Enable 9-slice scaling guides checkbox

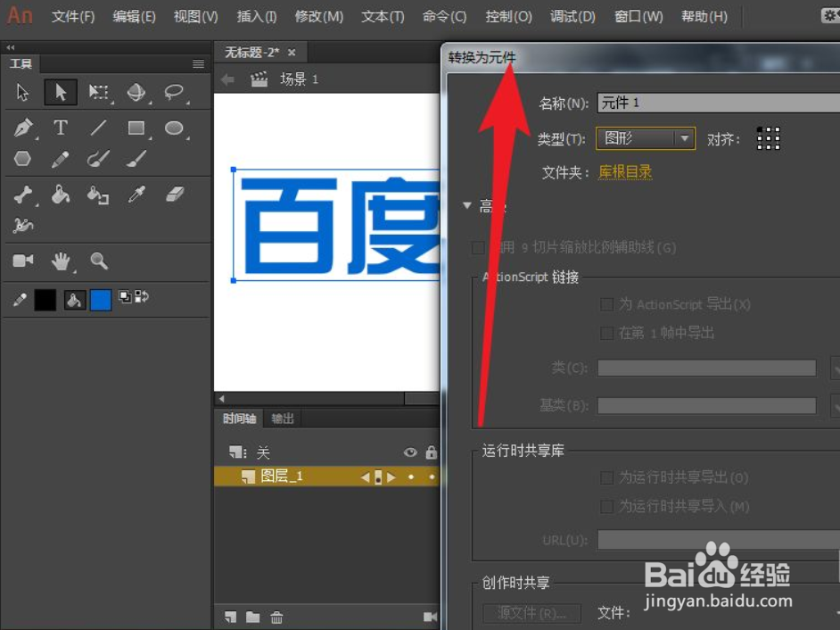point(478,248)
